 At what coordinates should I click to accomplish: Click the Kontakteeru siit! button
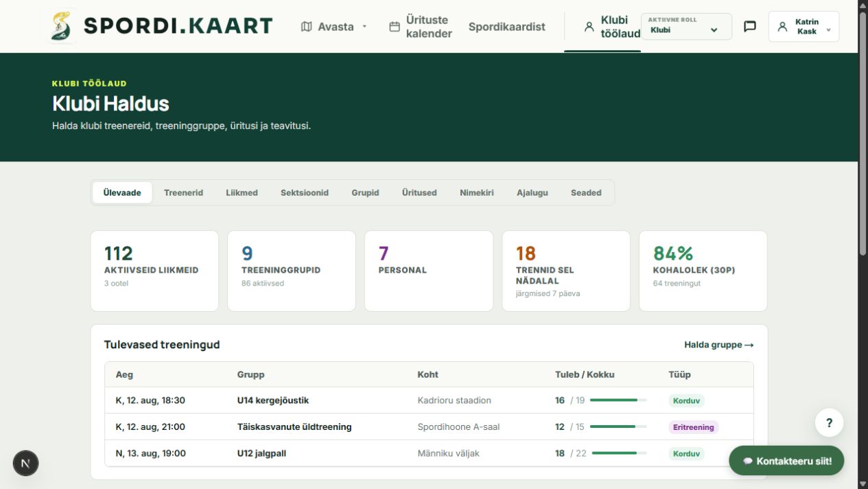point(786,461)
